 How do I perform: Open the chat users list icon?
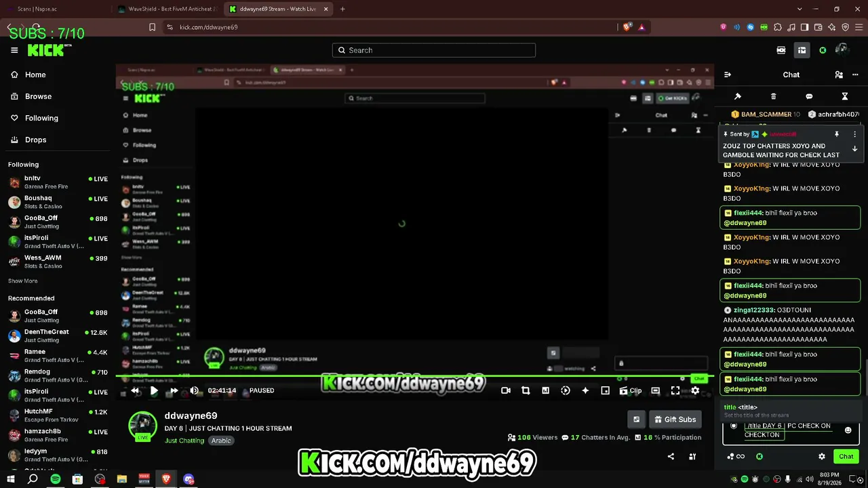pos(839,75)
